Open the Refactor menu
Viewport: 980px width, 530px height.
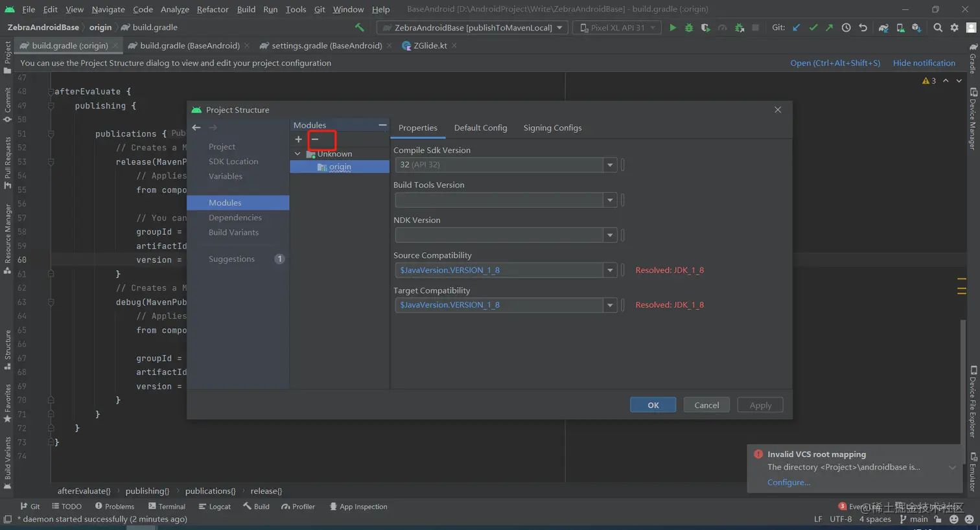coord(213,9)
